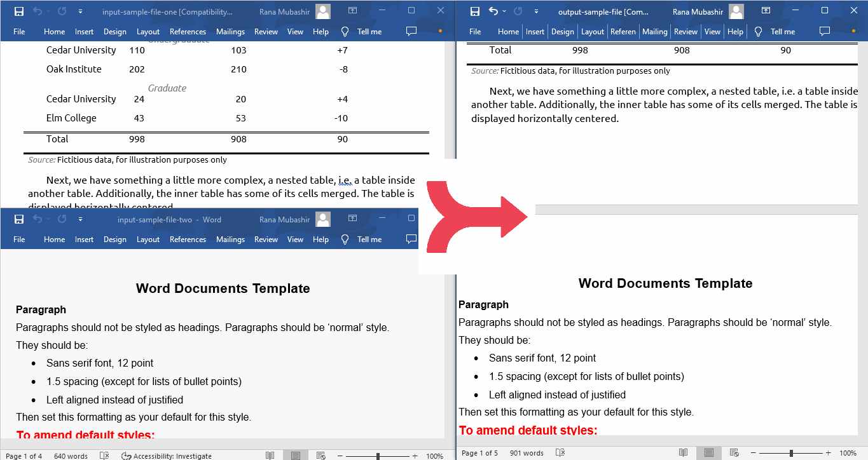Switch to the Review ribbon tab

point(266,31)
